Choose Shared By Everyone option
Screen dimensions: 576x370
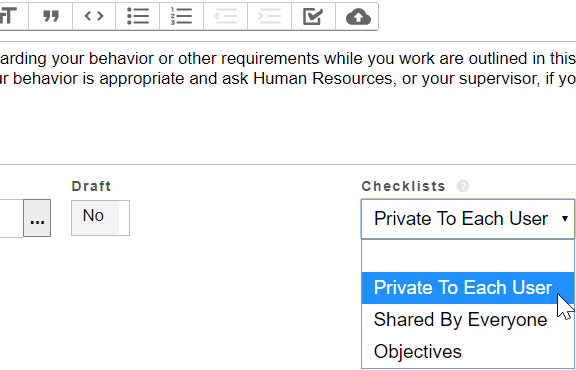(468, 320)
